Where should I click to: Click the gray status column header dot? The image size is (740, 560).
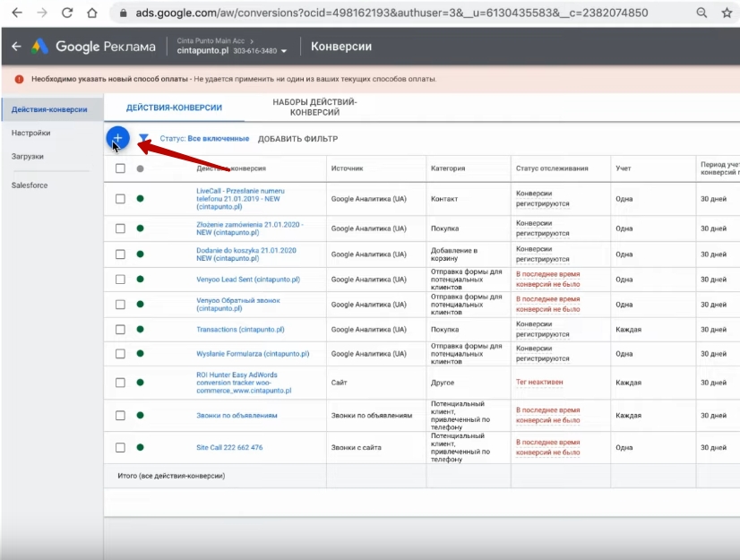[x=140, y=168]
